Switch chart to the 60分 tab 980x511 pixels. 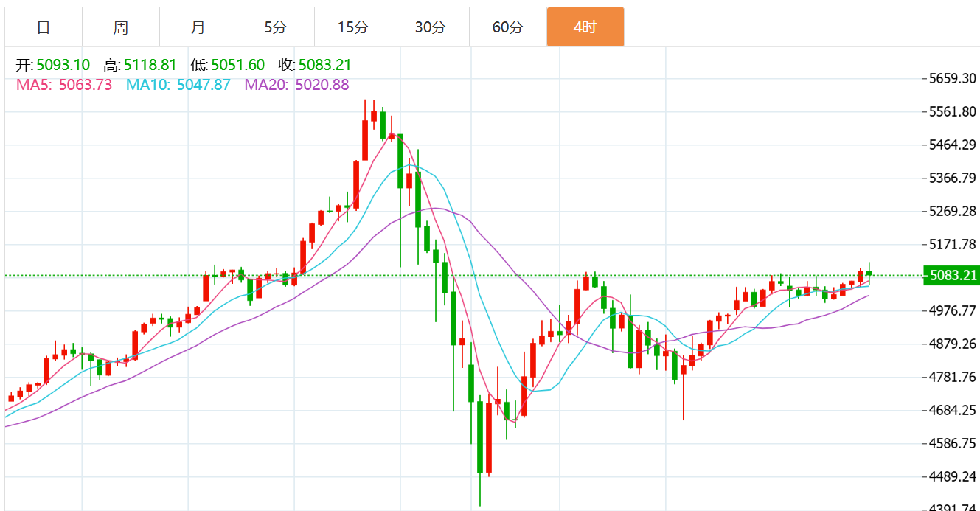[x=508, y=27]
